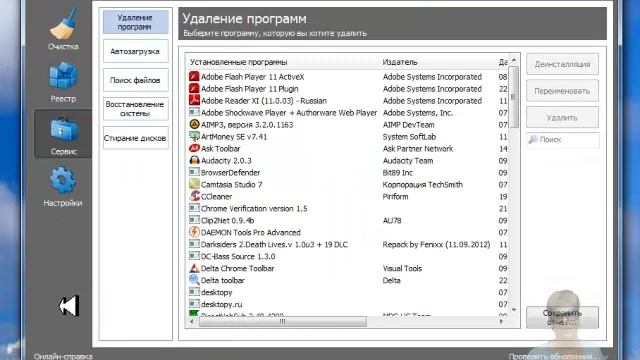640x360 pixels.
Task: Click the vertical scrollbar thumb
Action: tap(514, 97)
